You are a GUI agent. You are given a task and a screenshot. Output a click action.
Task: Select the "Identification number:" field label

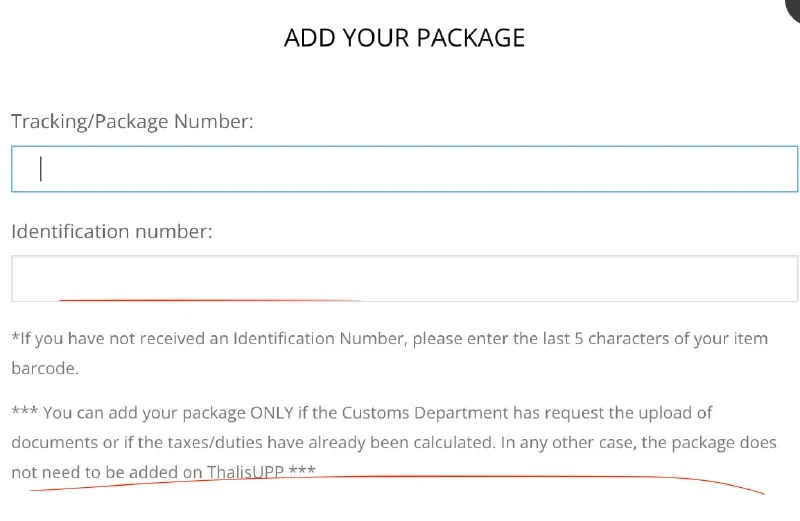click(x=112, y=231)
